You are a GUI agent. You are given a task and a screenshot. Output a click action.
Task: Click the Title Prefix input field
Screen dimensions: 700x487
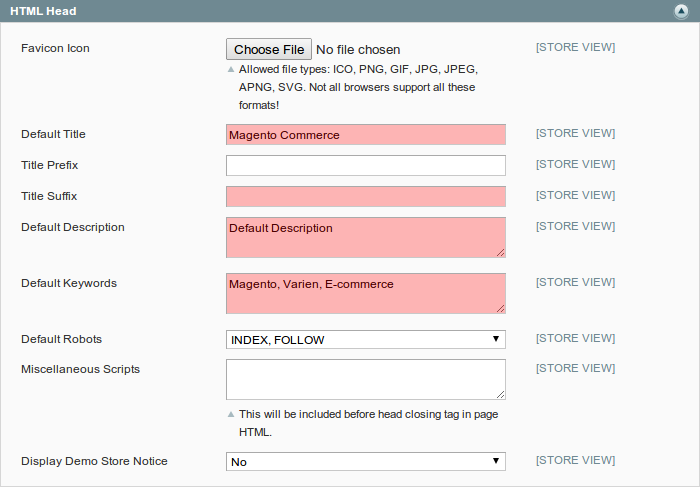(x=366, y=166)
